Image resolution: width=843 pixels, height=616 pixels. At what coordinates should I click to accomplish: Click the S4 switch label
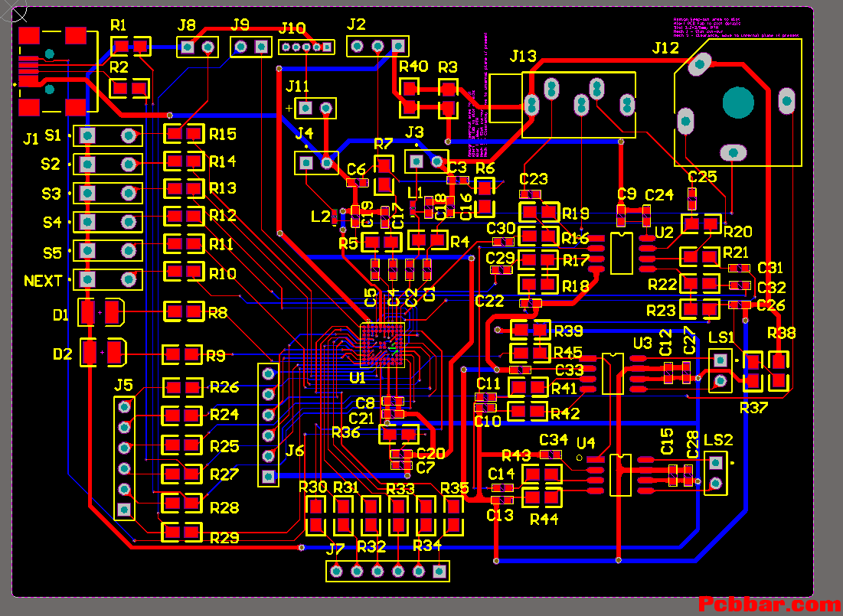pos(52,222)
